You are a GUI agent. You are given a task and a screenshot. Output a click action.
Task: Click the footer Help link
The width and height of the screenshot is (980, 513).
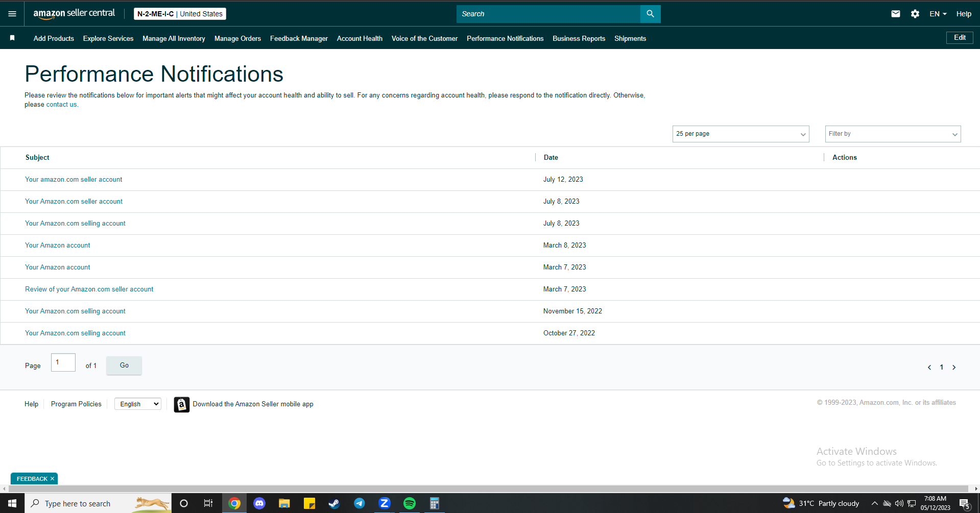pyautogui.click(x=31, y=404)
